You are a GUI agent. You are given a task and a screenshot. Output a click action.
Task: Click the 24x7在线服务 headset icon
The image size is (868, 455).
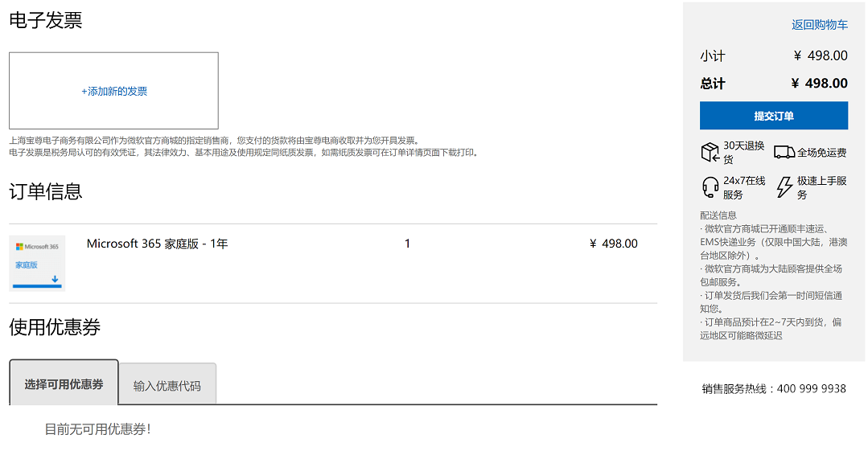[x=710, y=187]
